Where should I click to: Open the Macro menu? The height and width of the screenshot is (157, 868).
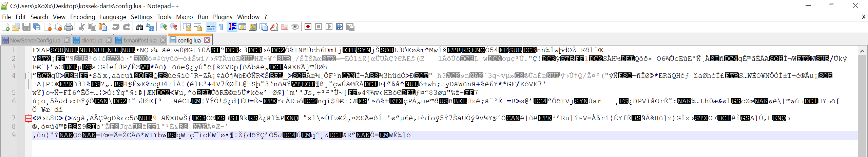[185, 17]
